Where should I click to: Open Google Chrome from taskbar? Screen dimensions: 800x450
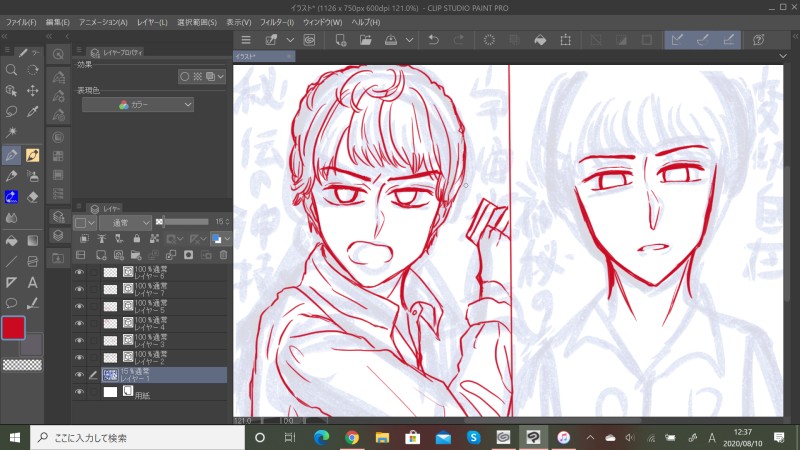point(352,437)
